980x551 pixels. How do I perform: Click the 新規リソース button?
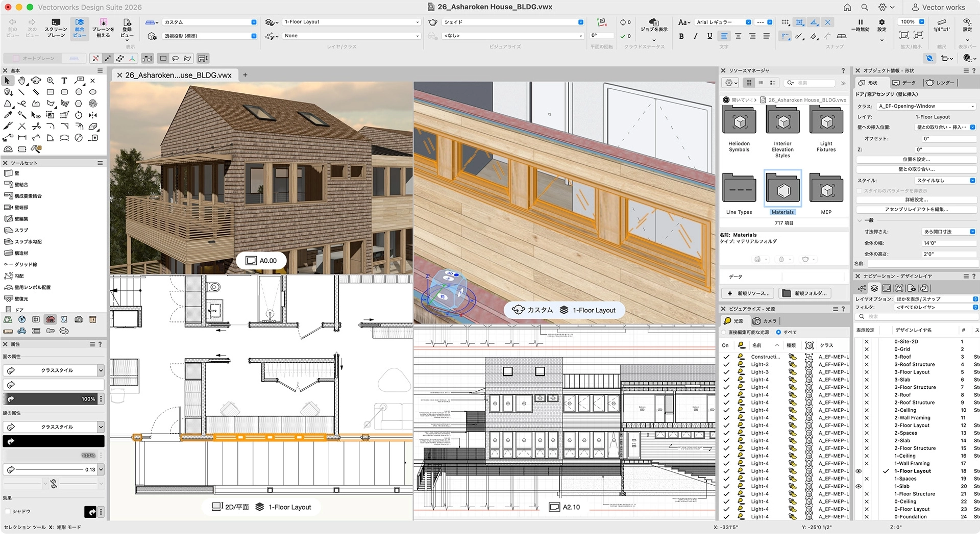[747, 293]
